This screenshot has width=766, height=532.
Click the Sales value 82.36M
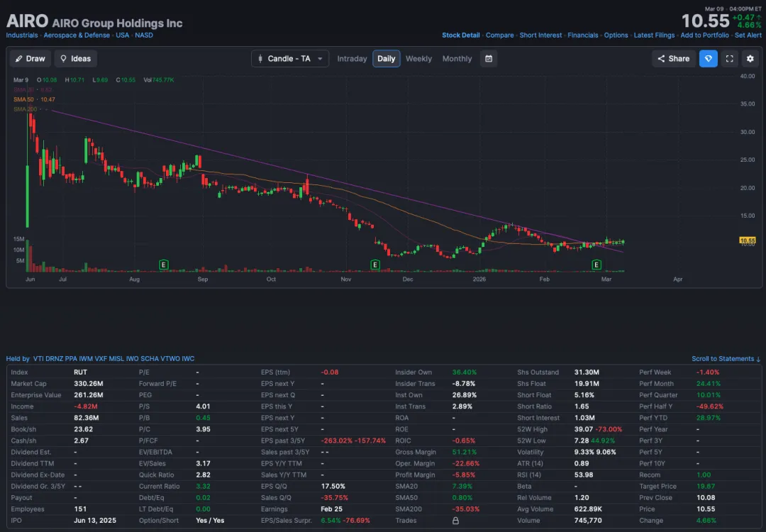pos(87,418)
